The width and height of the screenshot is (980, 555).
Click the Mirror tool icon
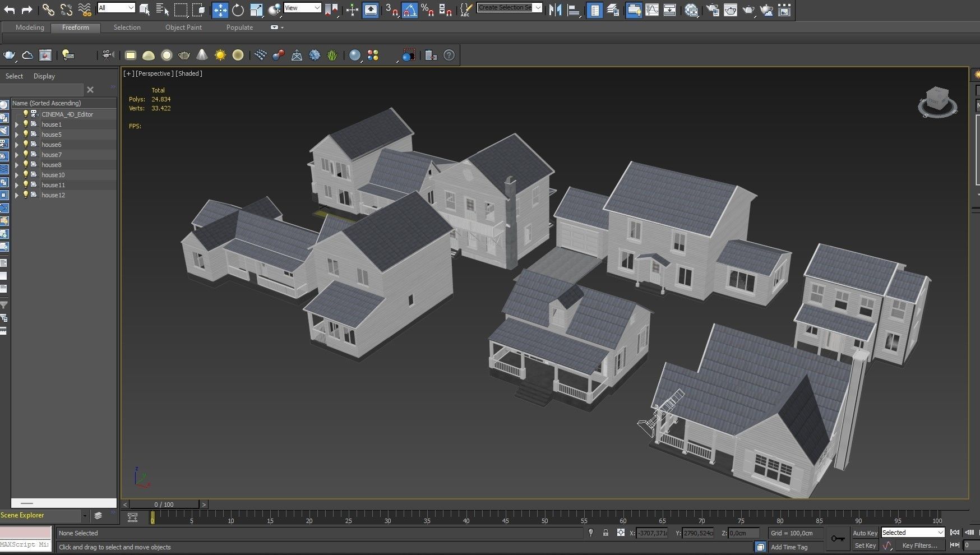(x=555, y=10)
